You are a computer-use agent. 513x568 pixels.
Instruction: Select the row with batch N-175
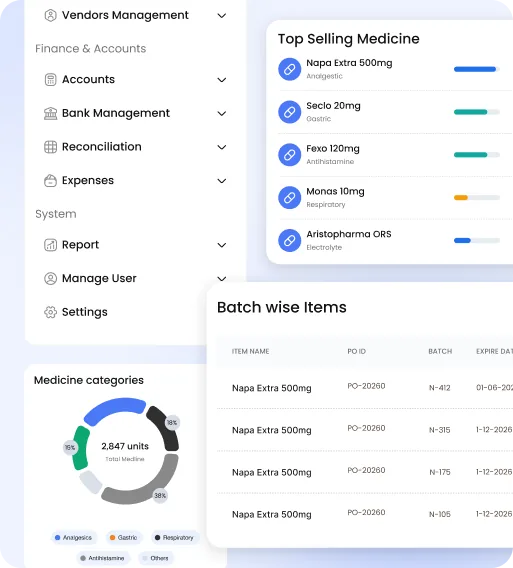365,472
